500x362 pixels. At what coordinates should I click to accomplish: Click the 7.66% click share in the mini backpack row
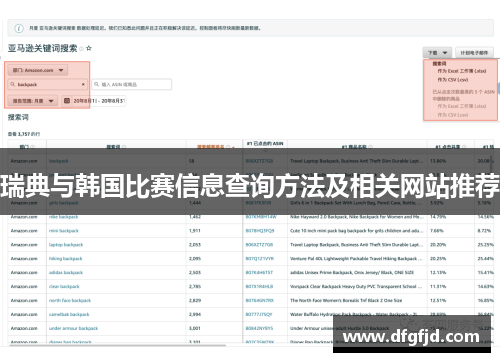(x=436, y=231)
